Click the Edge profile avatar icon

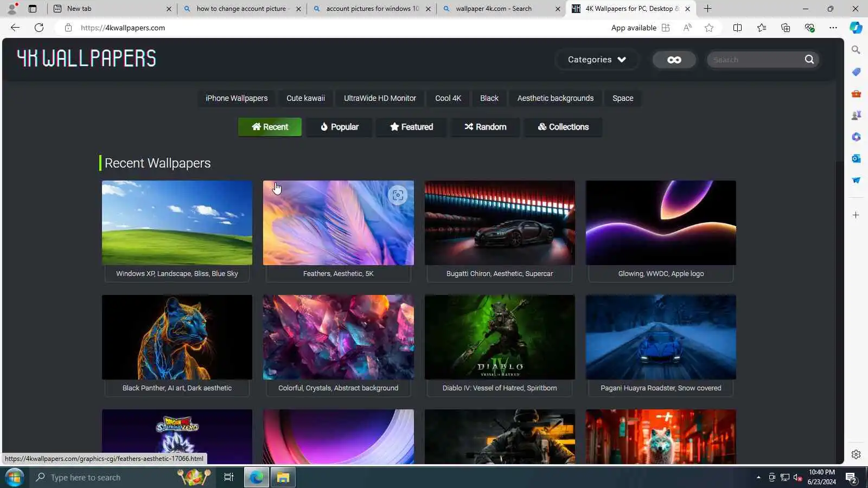(x=11, y=9)
